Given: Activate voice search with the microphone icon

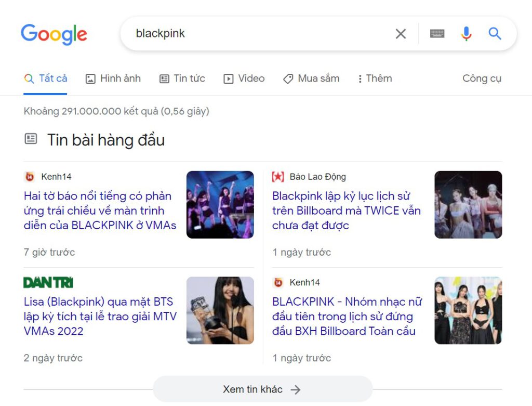Looking at the screenshot, I should pos(466,33).
